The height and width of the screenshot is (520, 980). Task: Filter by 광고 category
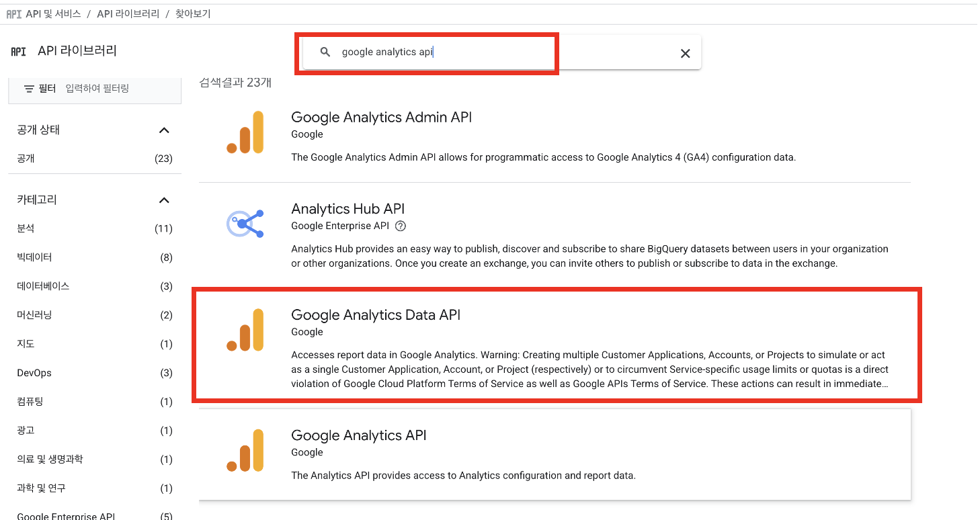(x=95, y=431)
